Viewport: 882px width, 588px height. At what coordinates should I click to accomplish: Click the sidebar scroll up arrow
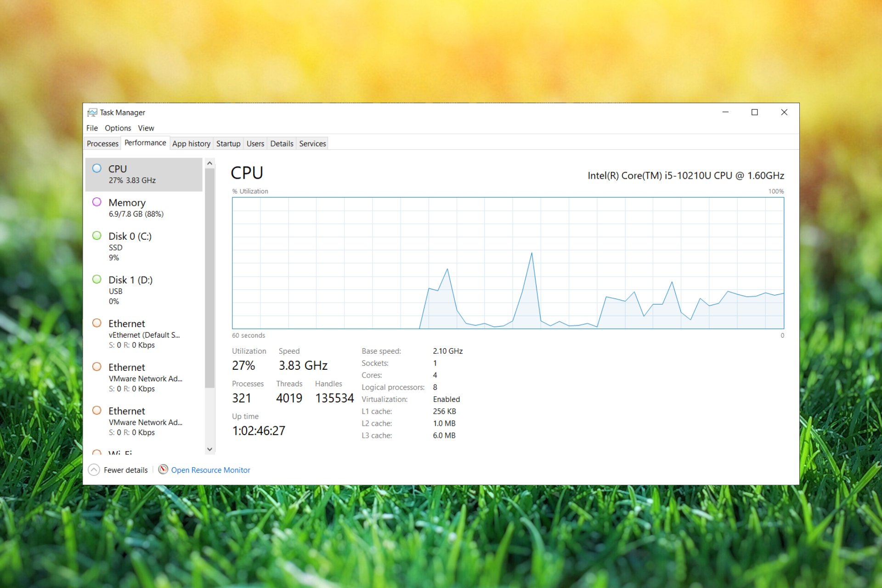[210, 163]
